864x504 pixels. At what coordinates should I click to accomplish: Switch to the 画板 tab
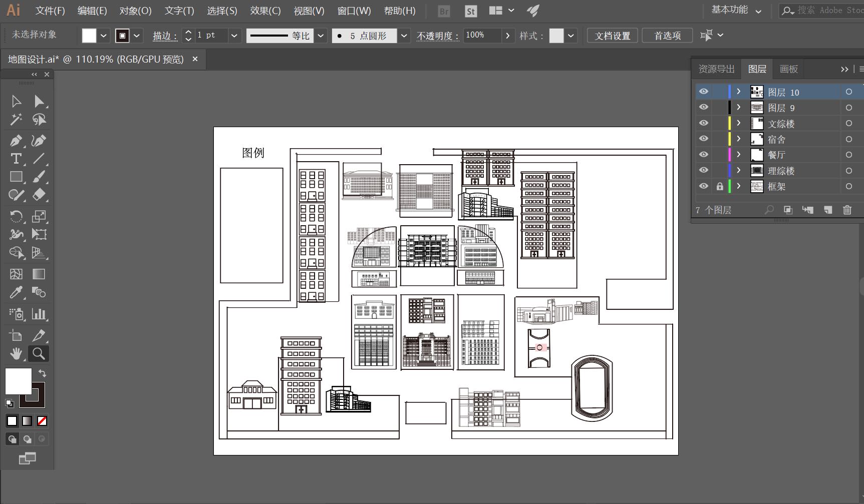(x=788, y=69)
